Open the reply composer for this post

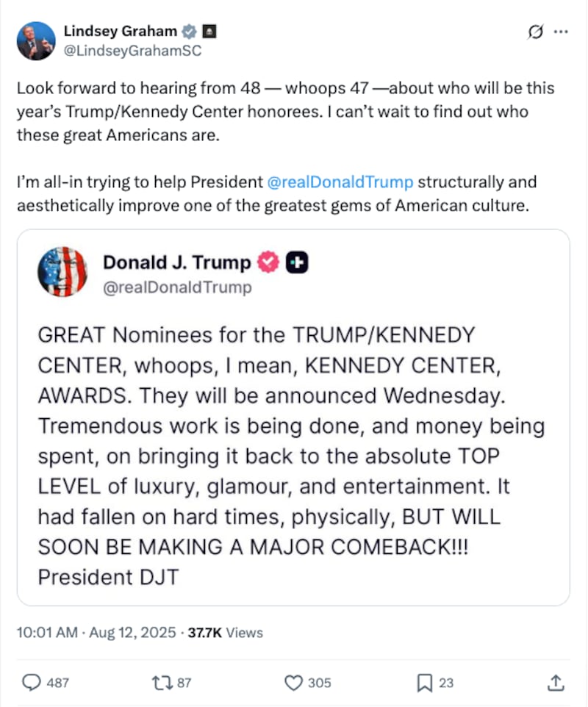coord(31,683)
